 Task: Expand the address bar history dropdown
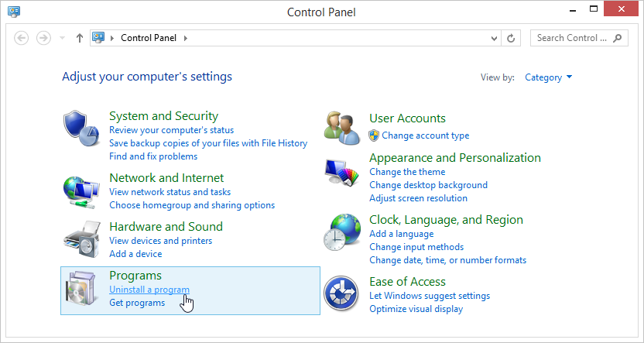[494, 38]
